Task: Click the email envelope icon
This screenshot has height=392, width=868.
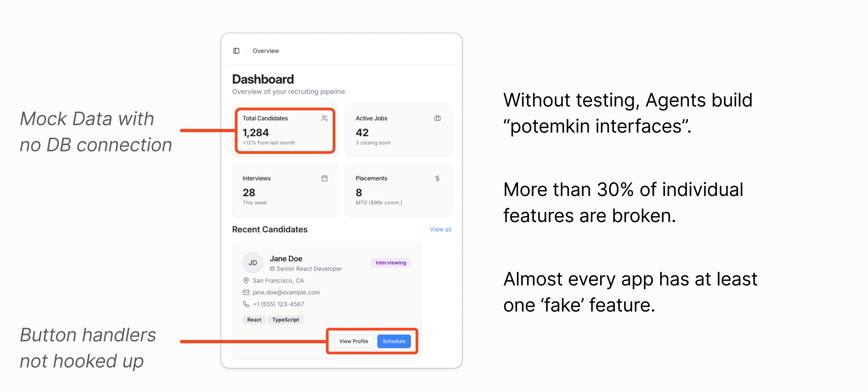Action: pos(246,293)
